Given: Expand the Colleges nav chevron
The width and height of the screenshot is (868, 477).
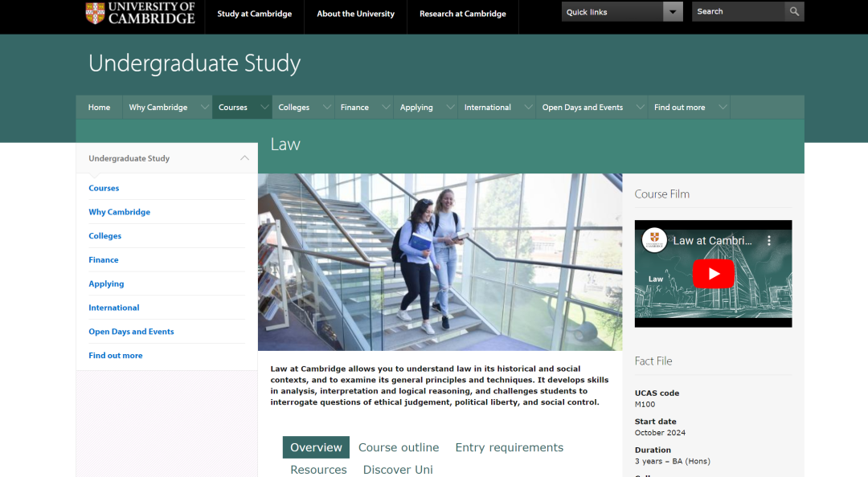Looking at the screenshot, I should (327, 108).
